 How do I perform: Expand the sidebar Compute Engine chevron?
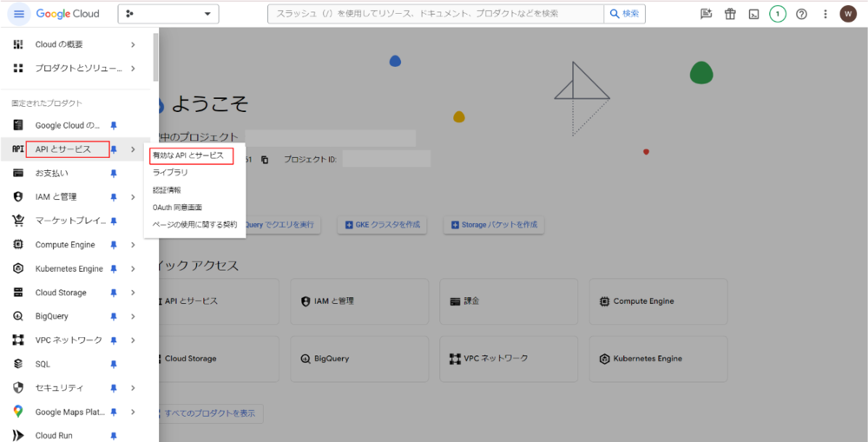click(133, 245)
